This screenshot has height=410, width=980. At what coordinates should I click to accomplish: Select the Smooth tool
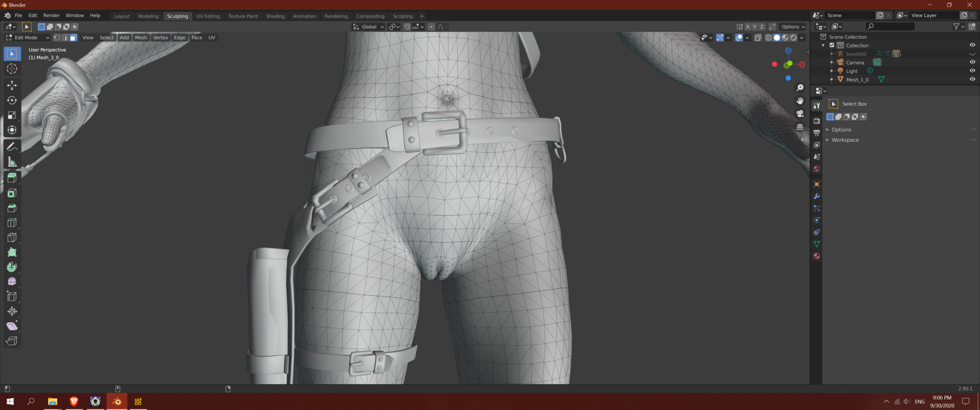click(x=12, y=282)
